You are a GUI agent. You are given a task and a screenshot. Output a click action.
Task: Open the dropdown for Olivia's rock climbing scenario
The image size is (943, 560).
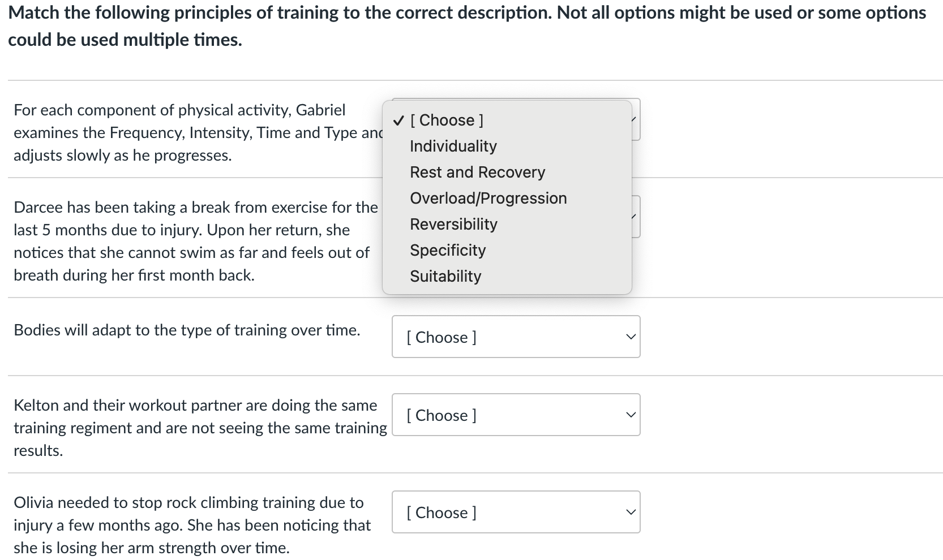coord(515,512)
